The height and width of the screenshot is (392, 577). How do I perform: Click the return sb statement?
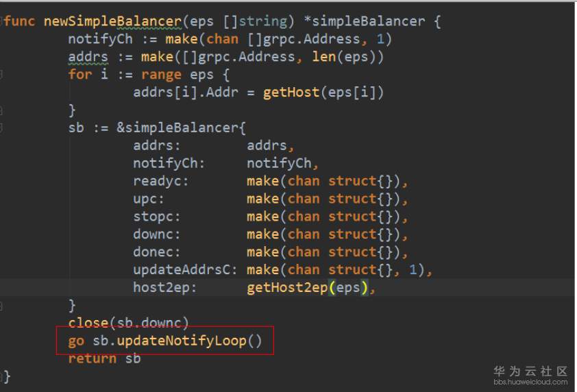[104, 358]
